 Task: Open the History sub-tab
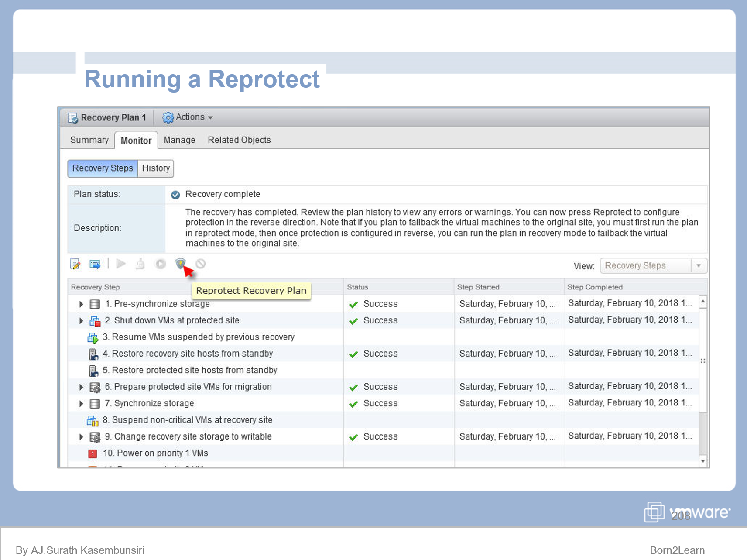(156, 168)
